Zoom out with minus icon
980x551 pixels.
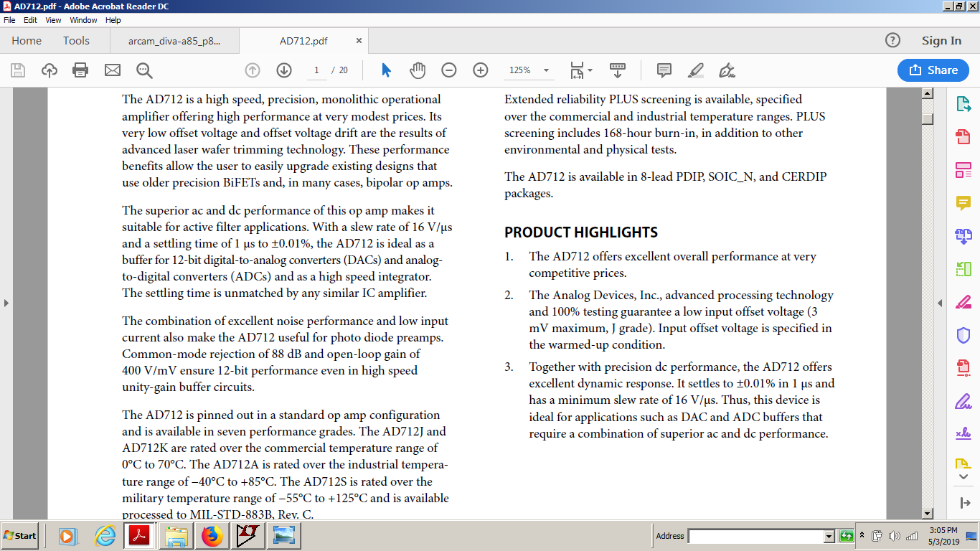coord(449,70)
